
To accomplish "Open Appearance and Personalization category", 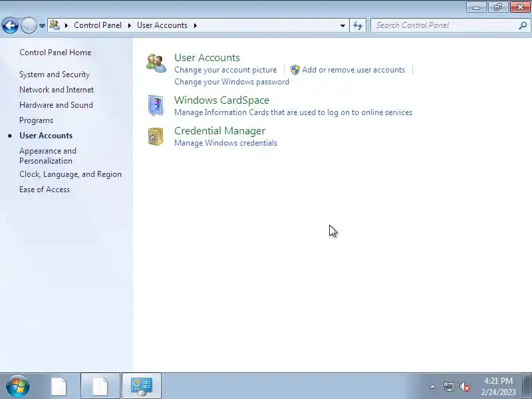I will 48,156.
